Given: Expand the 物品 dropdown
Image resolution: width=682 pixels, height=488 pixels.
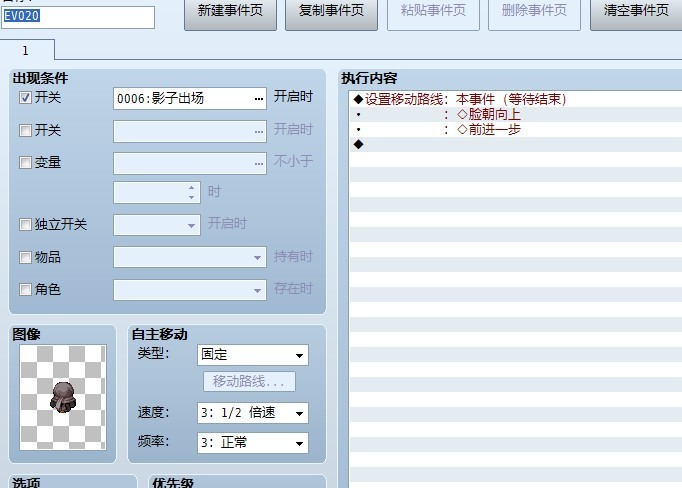Looking at the screenshot, I should [257, 257].
